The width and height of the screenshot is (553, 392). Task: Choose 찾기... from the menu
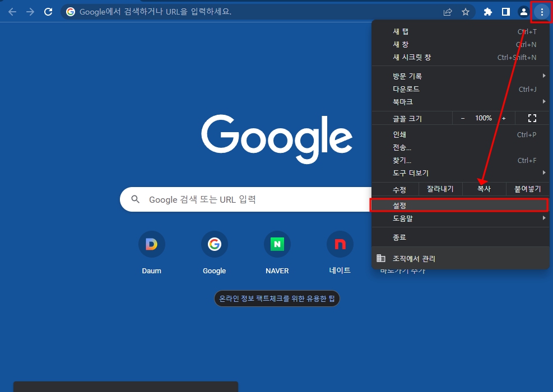point(461,160)
